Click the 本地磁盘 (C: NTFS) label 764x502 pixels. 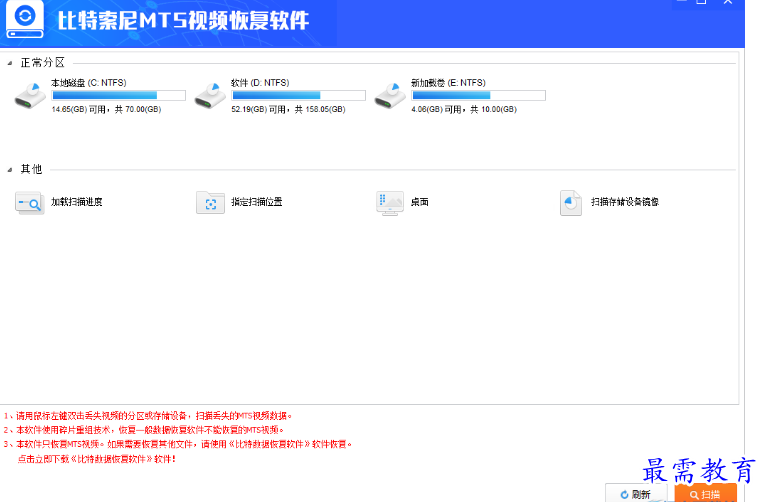tap(89, 83)
